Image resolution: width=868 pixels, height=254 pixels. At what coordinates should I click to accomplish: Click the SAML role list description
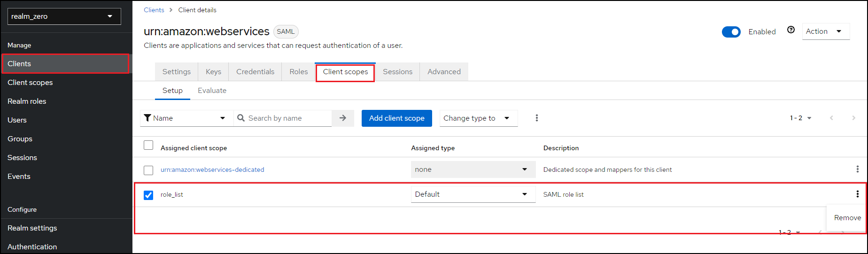click(x=563, y=194)
